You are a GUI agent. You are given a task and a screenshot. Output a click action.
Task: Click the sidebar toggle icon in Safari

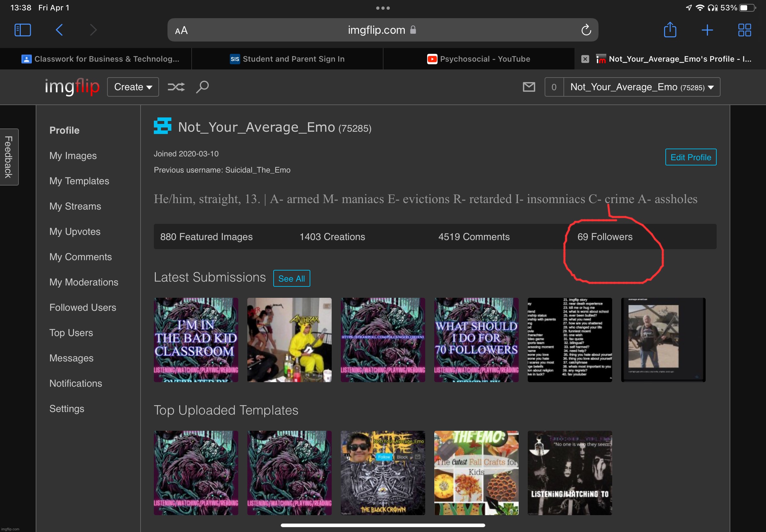tap(21, 30)
